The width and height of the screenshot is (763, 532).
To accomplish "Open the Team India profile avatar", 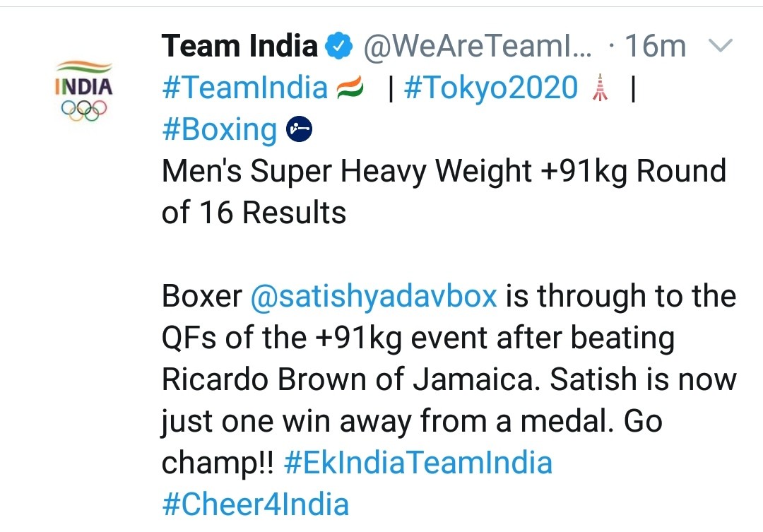I will (x=83, y=90).
